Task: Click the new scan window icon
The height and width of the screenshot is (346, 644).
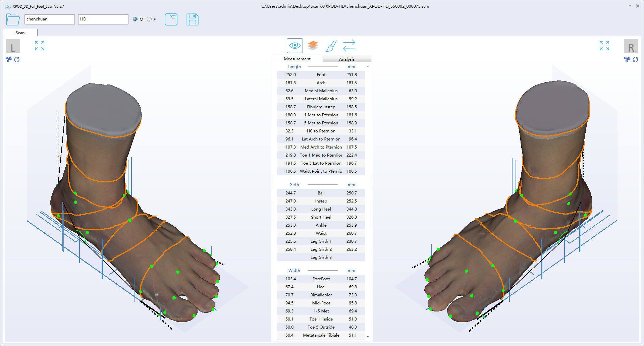Action: point(171,19)
